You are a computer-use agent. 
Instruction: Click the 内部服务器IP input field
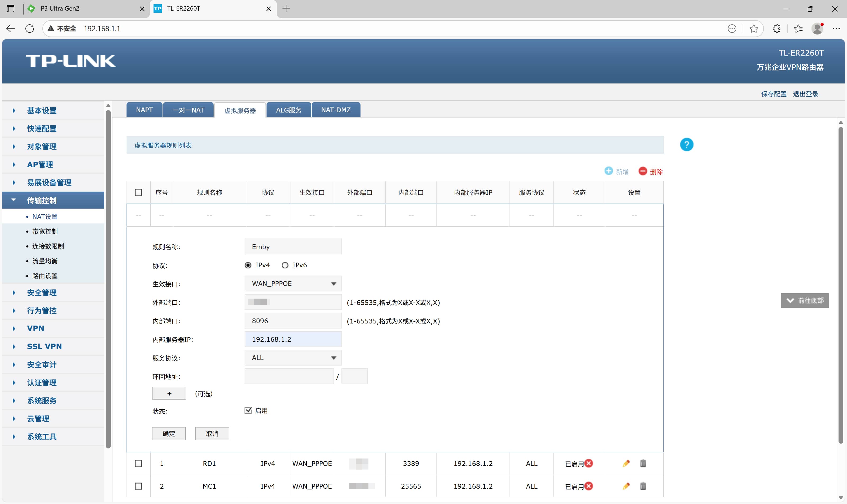coord(293,339)
